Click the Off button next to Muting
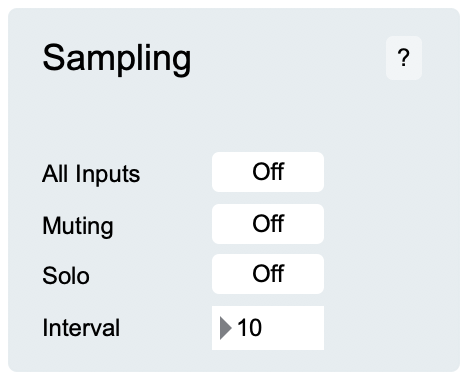This screenshot has height=380, width=470. [268, 224]
